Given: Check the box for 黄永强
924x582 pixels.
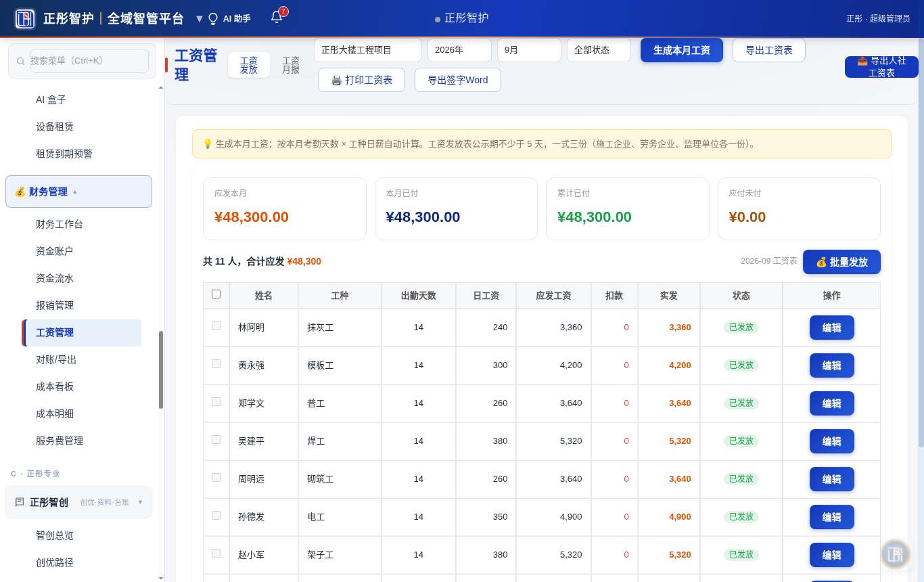Looking at the screenshot, I should point(216,364).
